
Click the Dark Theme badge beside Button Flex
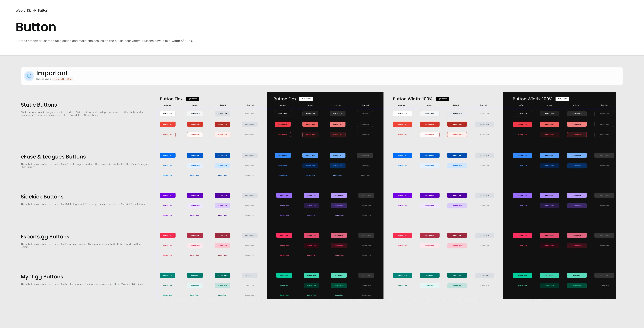306,99
